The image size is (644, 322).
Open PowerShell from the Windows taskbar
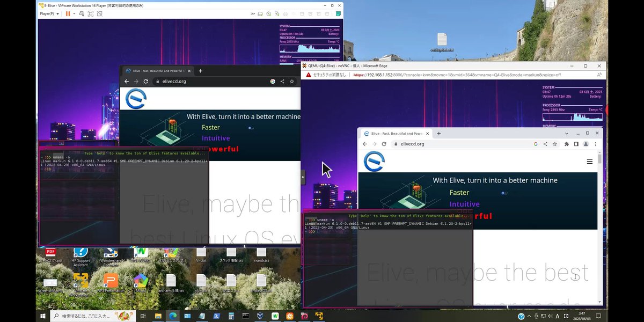pyautogui.click(x=216, y=316)
